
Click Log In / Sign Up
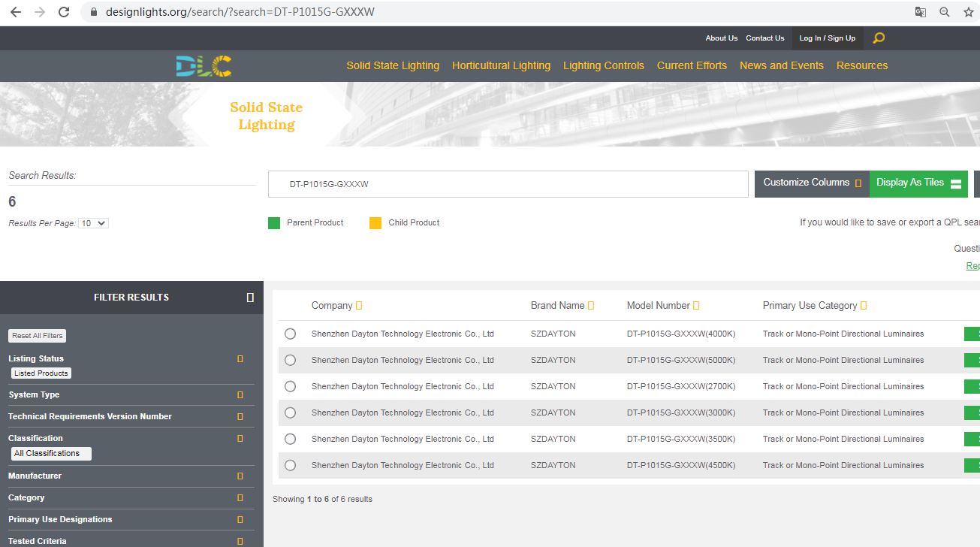click(828, 38)
